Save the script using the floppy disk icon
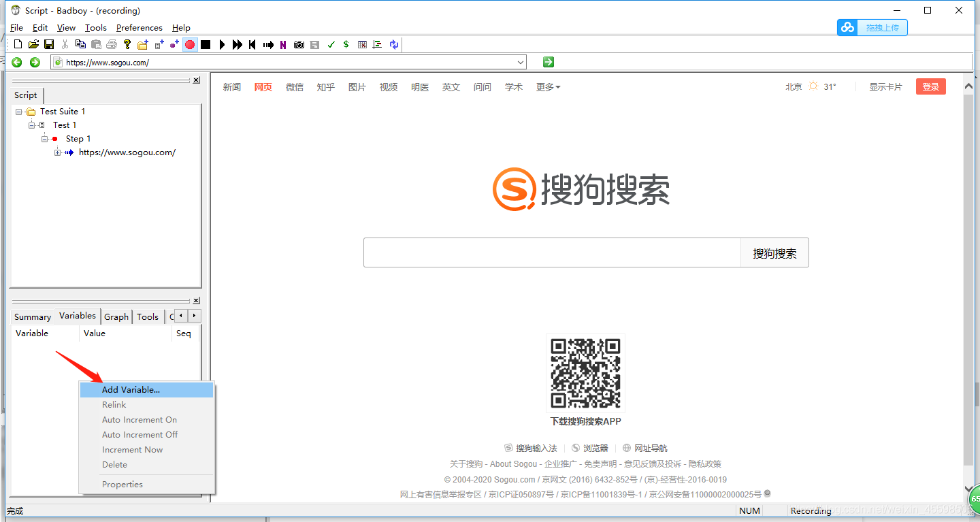This screenshot has height=522, width=980. pyautogui.click(x=49, y=44)
